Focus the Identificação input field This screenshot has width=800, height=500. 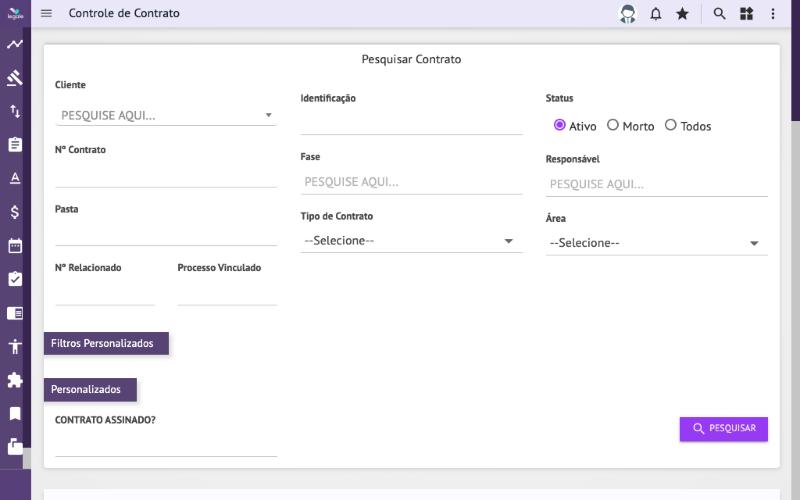(x=411, y=123)
